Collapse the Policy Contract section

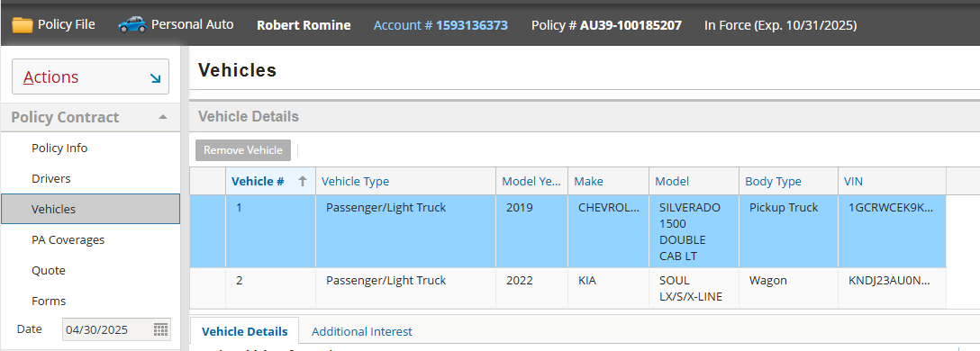point(162,117)
